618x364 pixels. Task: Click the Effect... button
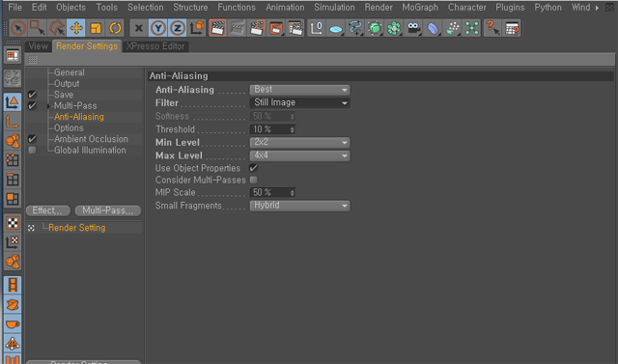(x=47, y=210)
